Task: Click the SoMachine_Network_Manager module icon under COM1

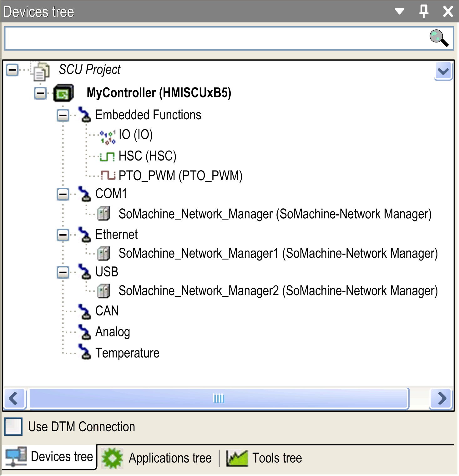Action: tap(103, 214)
